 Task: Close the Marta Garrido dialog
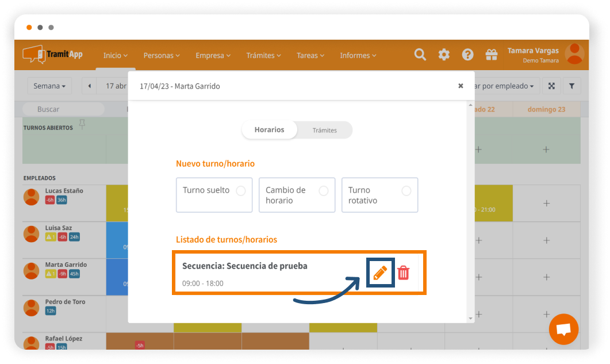pyautogui.click(x=461, y=86)
